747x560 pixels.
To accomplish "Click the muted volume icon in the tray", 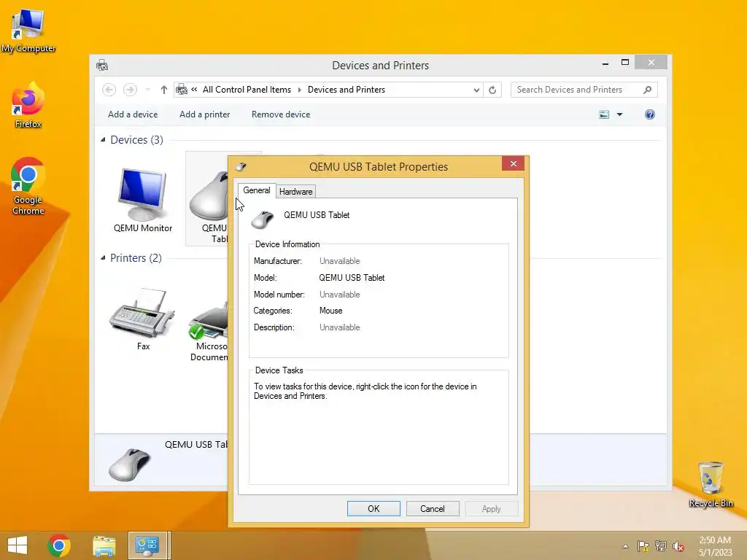I will [x=678, y=546].
